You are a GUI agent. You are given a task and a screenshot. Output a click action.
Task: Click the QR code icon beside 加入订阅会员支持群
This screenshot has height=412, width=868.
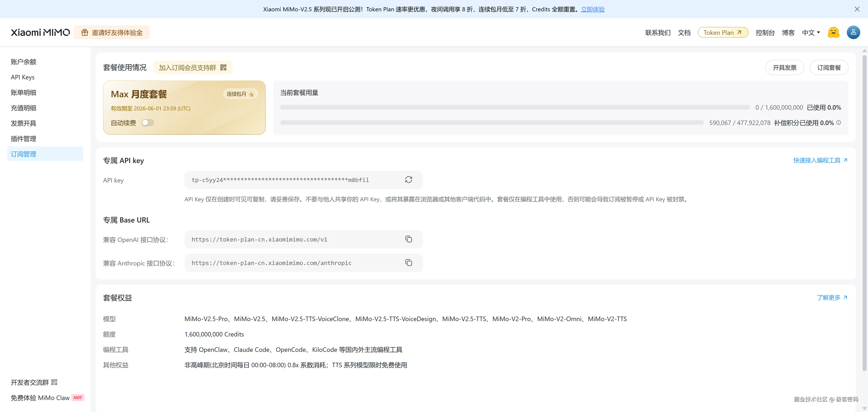223,67
